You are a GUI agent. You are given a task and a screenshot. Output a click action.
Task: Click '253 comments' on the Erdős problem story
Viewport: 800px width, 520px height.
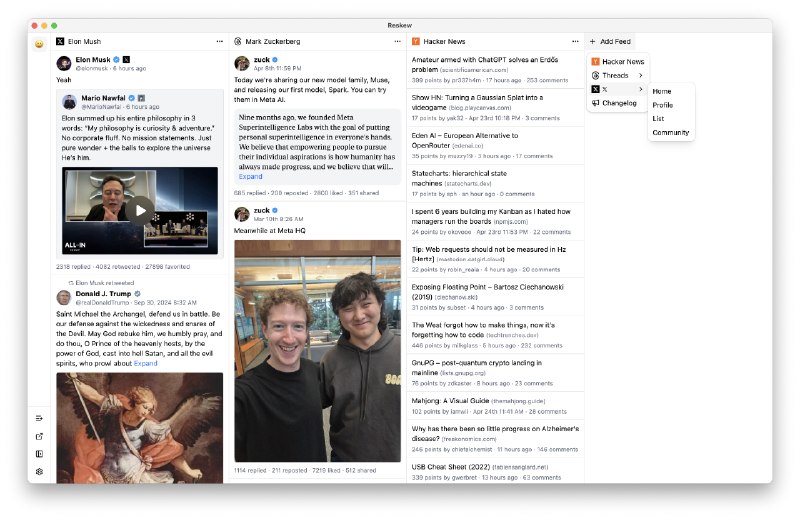pos(547,81)
